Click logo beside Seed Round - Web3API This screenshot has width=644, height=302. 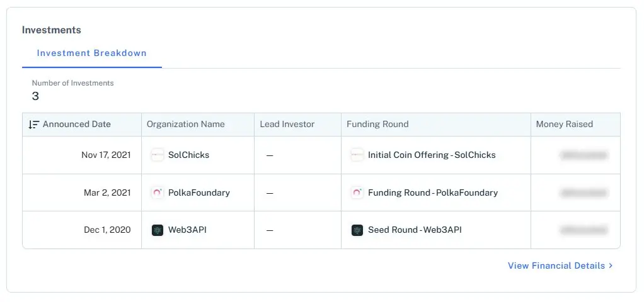(357, 230)
